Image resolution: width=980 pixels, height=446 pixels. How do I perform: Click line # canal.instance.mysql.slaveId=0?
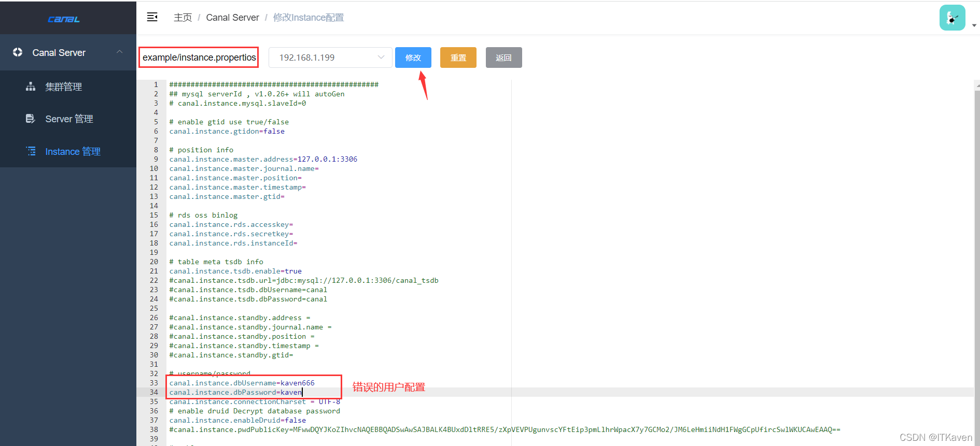237,103
